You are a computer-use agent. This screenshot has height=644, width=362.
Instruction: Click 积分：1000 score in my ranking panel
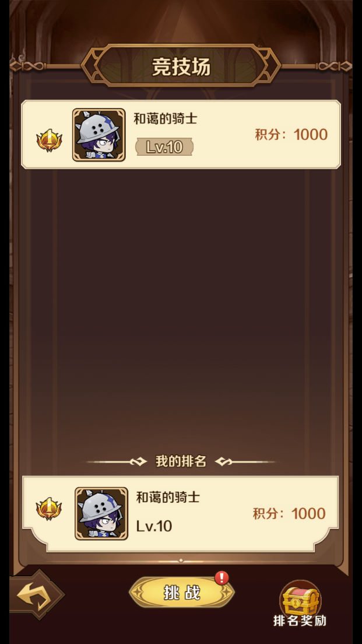click(289, 513)
